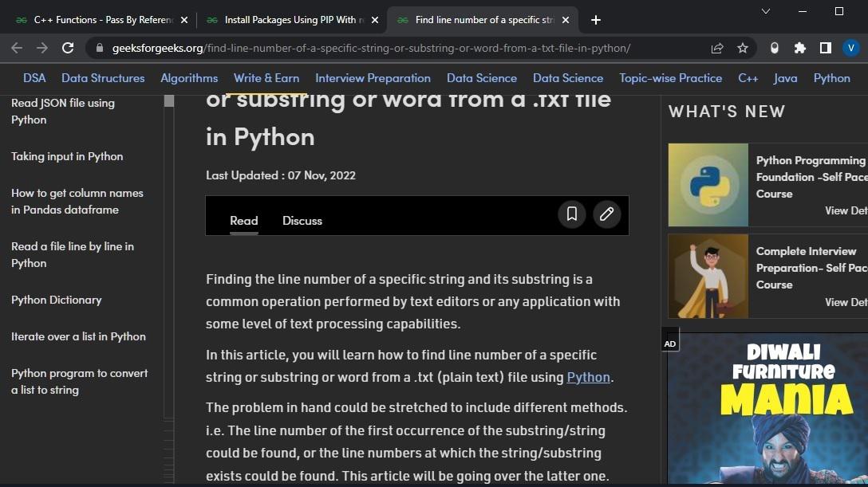
Task: Open Complete Interview Preparation course thumbnail
Action: 708,277
